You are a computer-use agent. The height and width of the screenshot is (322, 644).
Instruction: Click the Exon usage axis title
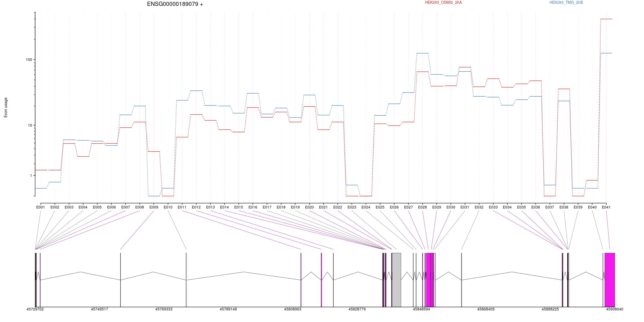tap(6, 107)
